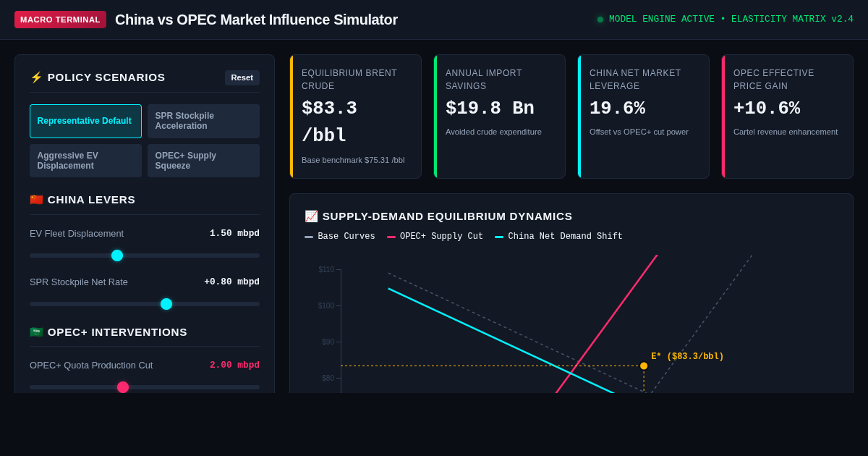Toggle the OPEC+ Supply Cut legend entry
Screen dimensions: 868x456
tap(435, 237)
